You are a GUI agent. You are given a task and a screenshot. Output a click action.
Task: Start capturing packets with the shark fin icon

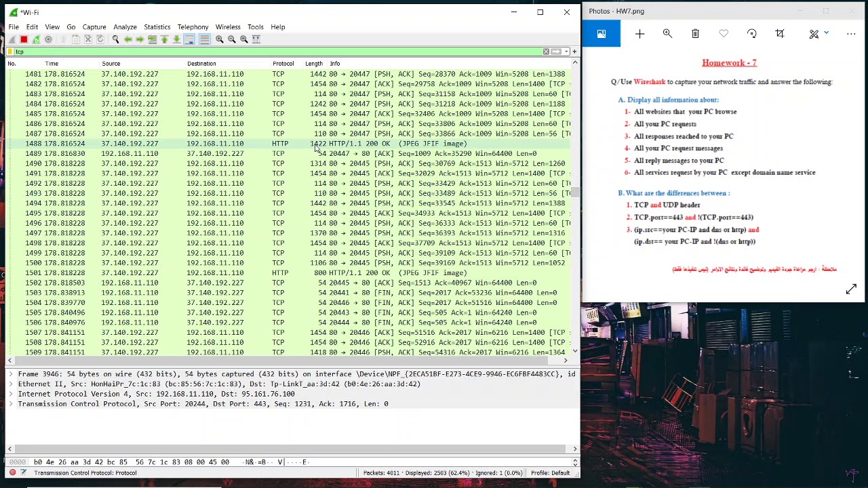[x=12, y=39]
